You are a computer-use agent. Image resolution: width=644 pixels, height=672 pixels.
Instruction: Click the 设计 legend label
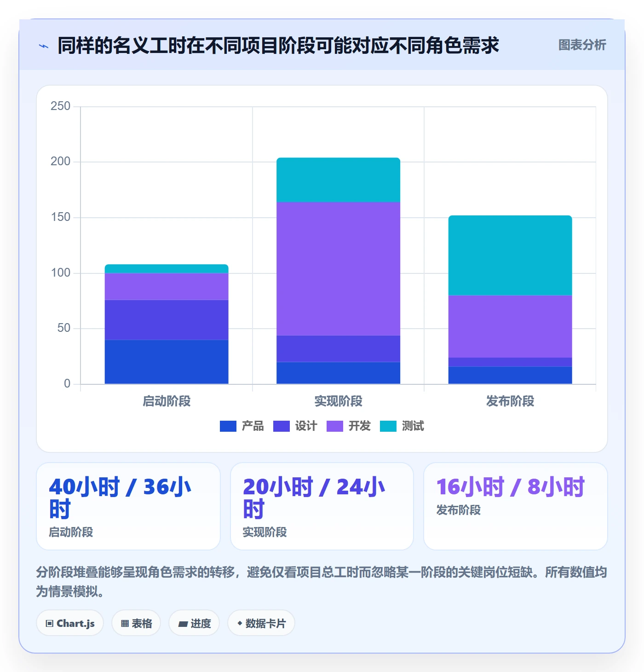point(306,426)
